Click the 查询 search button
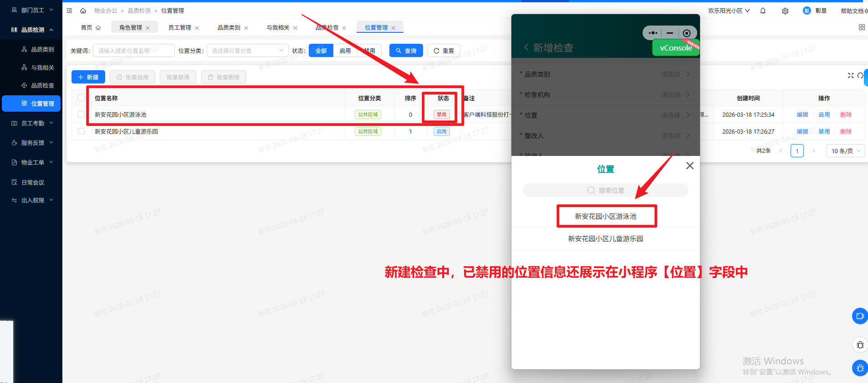Screen dimensions: 868x383 click(406, 51)
